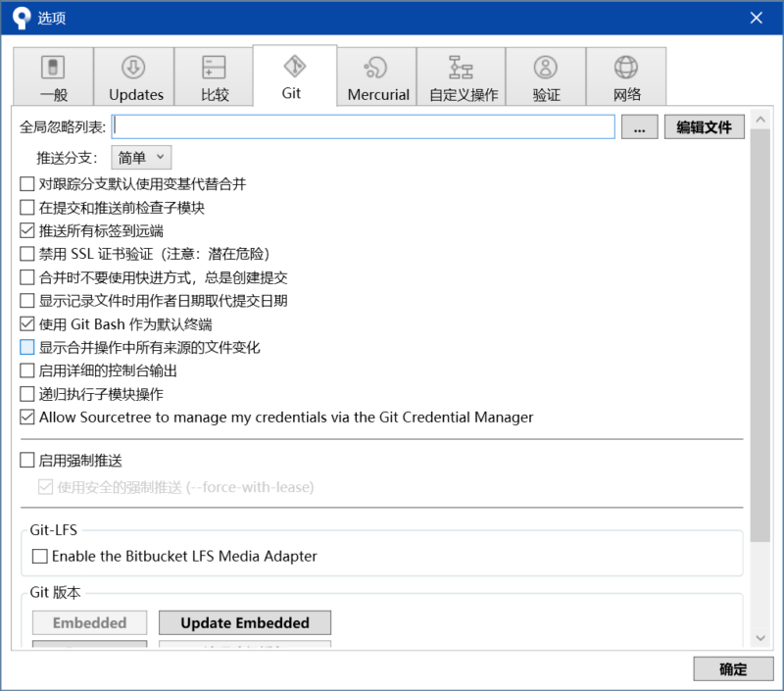Image resolution: width=784 pixels, height=691 pixels.
Task: Enable 合并时不要使用快进方式 checkbox
Action: pos(27,277)
